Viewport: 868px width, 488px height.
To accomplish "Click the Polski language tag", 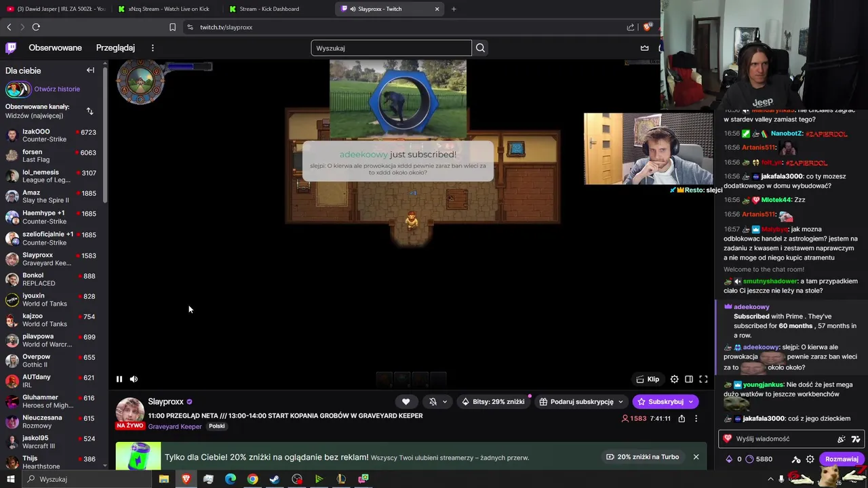I will coord(217,426).
